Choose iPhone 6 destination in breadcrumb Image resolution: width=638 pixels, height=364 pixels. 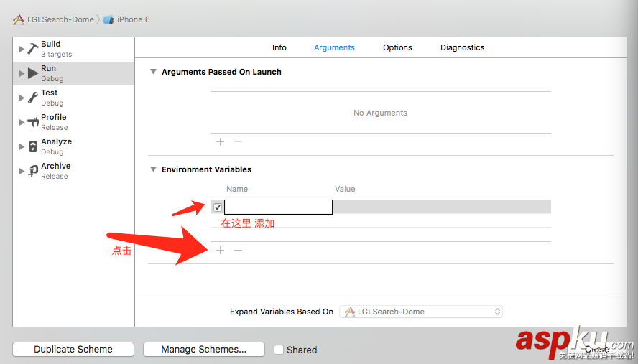point(134,19)
